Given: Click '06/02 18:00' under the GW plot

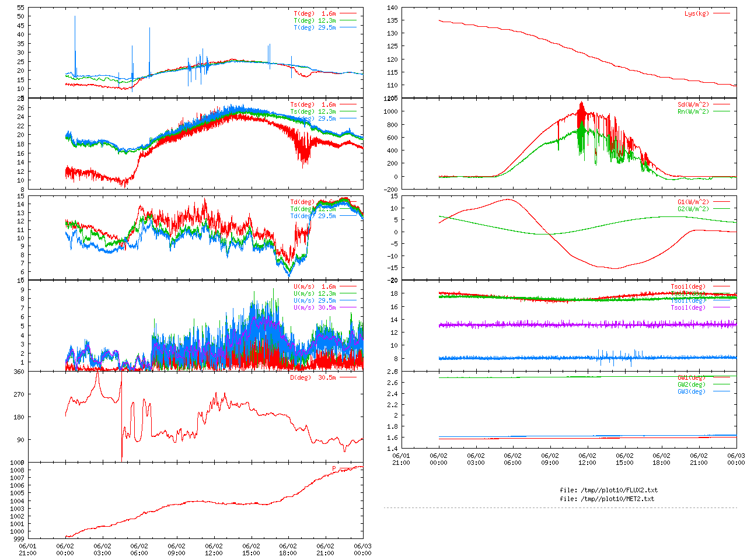Looking at the screenshot, I should (662, 459).
